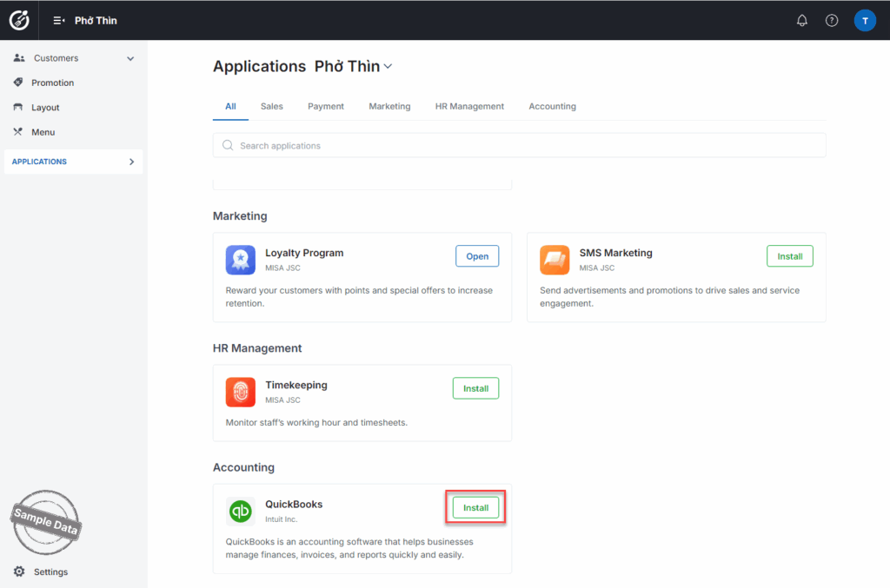Expand the APPLICATIONS sidebar arrow
The image size is (890, 588).
(x=131, y=162)
